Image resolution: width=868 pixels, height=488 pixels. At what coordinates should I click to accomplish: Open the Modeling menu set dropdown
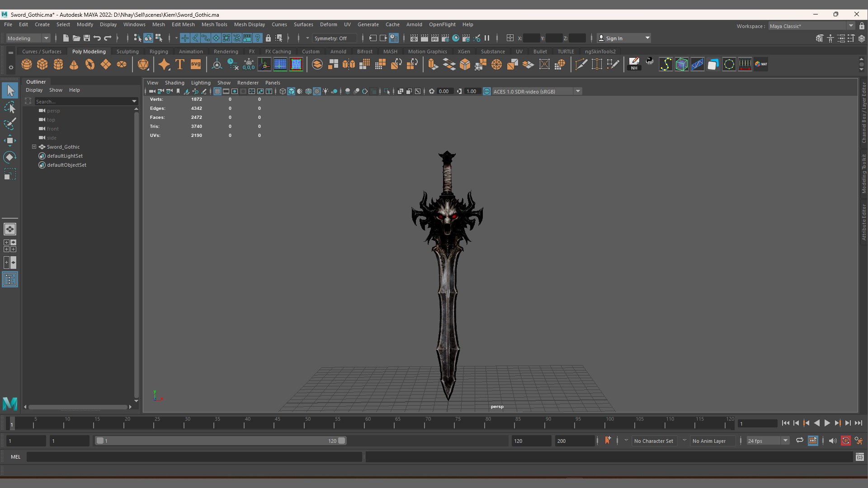[28, 38]
